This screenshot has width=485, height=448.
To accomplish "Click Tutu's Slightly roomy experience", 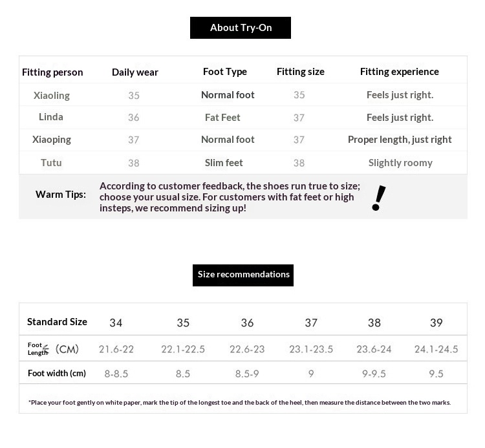I will pos(400,163).
